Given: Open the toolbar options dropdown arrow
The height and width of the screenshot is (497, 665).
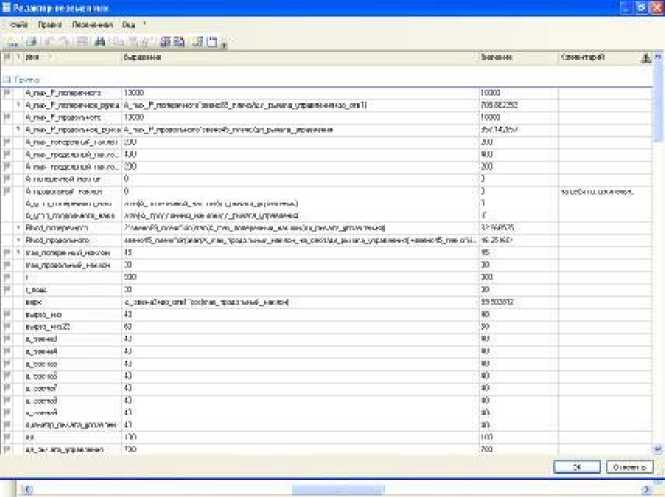Looking at the screenshot, I should coord(224,44).
